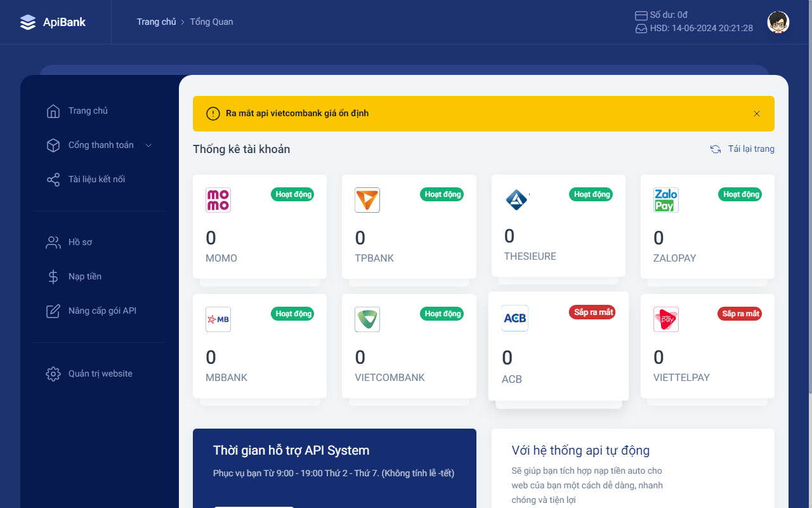The width and height of the screenshot is (812, 508).
Task: Click the gear icon for Quản trị website
Action: click(53, 374)
